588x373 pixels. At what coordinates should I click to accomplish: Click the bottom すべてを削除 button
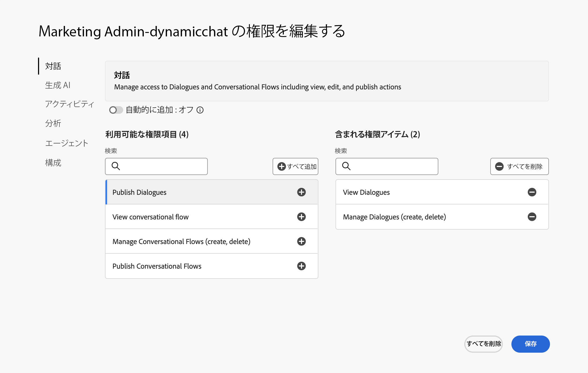[x=483, y=344]
